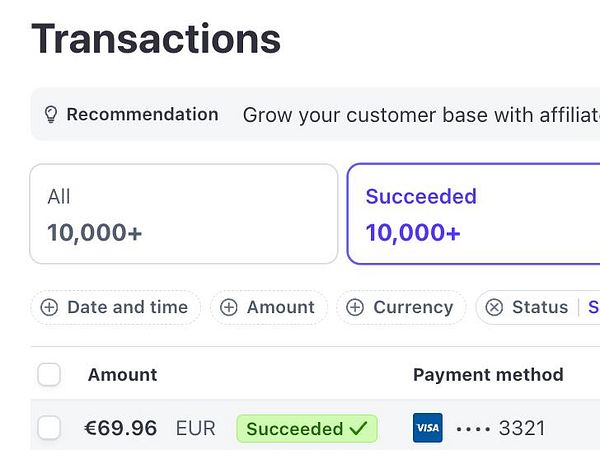
Task: Open the Amount filter dropdown
Action: [x=280, y=308]
